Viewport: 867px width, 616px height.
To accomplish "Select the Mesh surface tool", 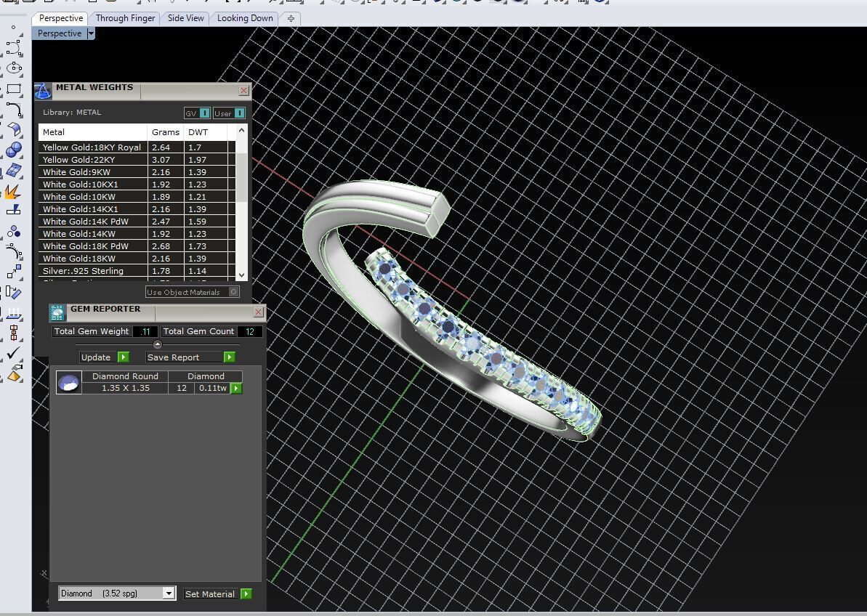I will tap(14, 170).
